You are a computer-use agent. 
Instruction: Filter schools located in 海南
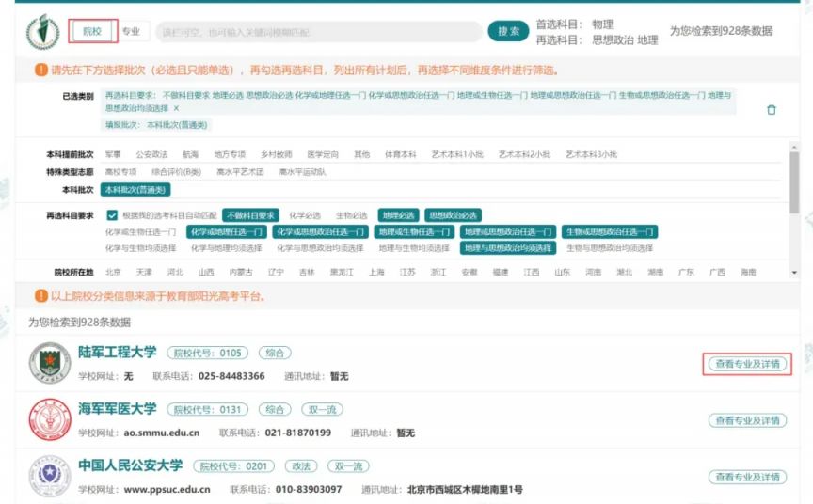coord(748,272)
